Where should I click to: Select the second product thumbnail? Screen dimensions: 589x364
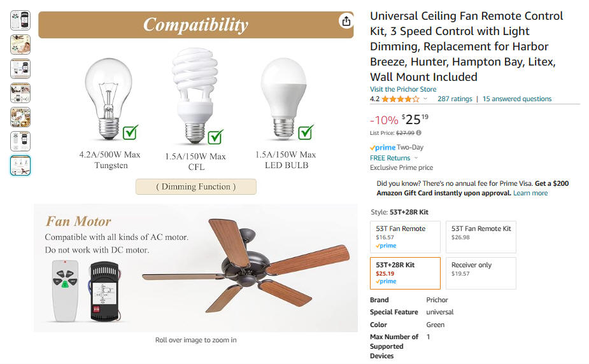point(20,45)
